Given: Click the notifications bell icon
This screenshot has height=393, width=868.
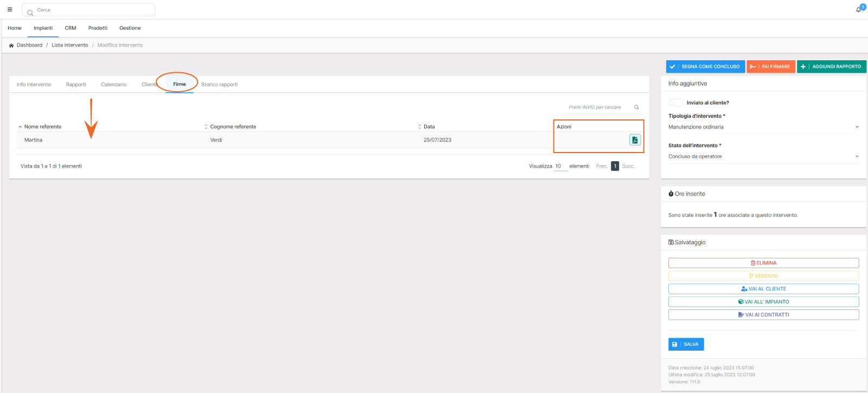Looking at the screenshot, I should [x=858, y=10].
